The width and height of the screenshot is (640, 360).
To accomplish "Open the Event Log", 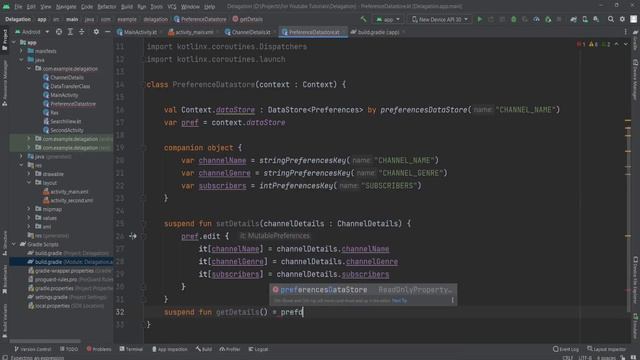I will (x=566, y=349).
